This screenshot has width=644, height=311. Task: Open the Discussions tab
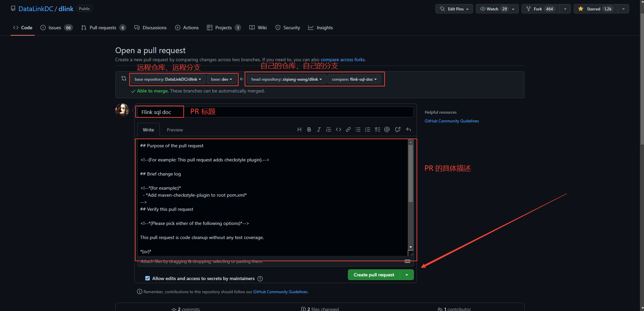click(x=150, y=28)
